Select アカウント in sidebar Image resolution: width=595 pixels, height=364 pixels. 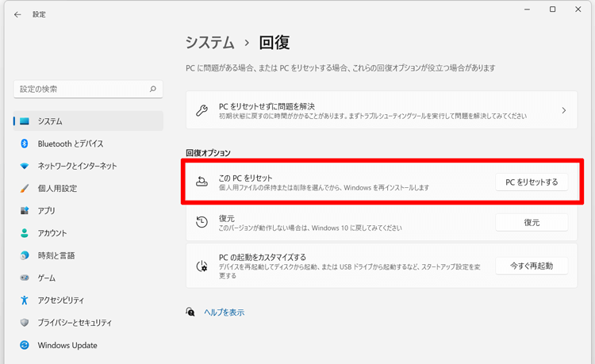pos(88,233)
